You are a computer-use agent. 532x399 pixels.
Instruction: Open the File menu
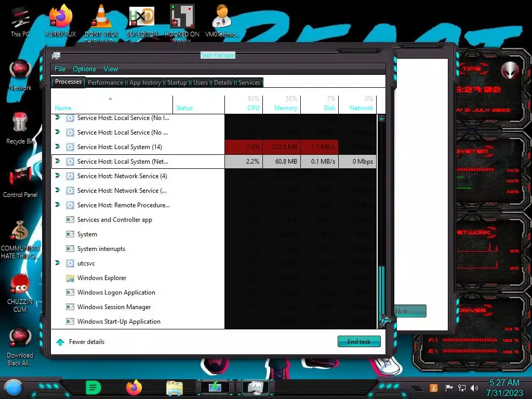60,69
